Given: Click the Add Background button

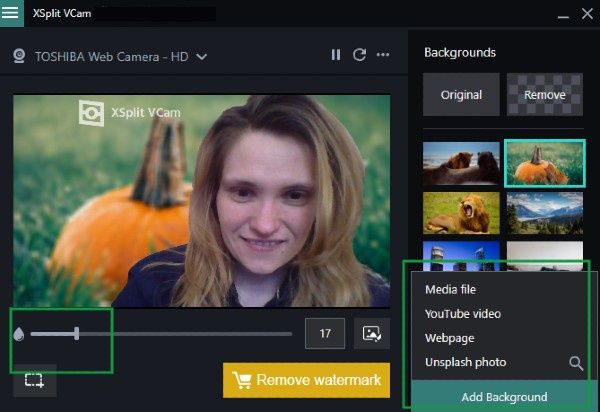Looking at the screenshot, I should (x=504, y=397).
